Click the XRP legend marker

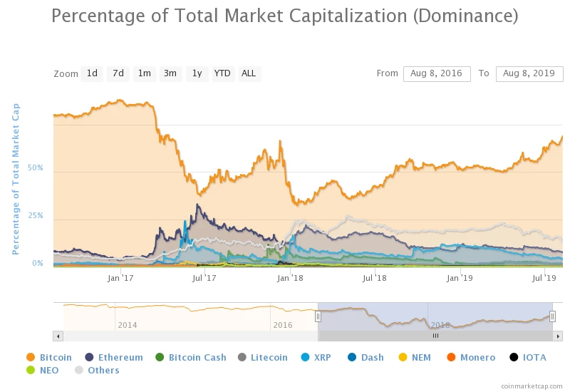coord(306,357)
